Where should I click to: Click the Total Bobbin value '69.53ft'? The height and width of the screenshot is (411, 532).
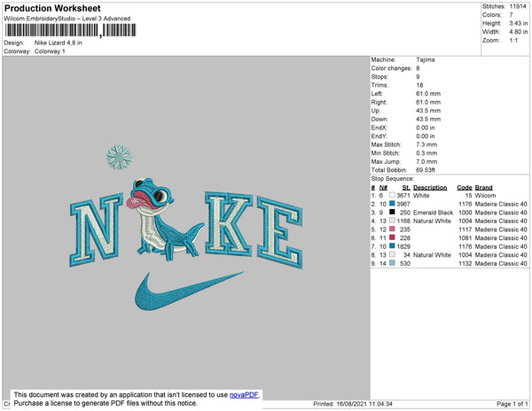coord(426,170)
